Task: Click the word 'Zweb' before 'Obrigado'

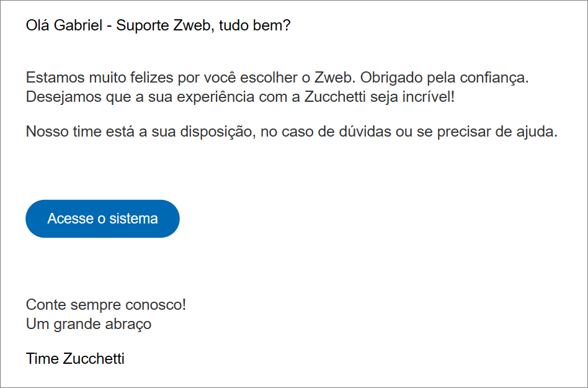Action: [x=334, y=78]
